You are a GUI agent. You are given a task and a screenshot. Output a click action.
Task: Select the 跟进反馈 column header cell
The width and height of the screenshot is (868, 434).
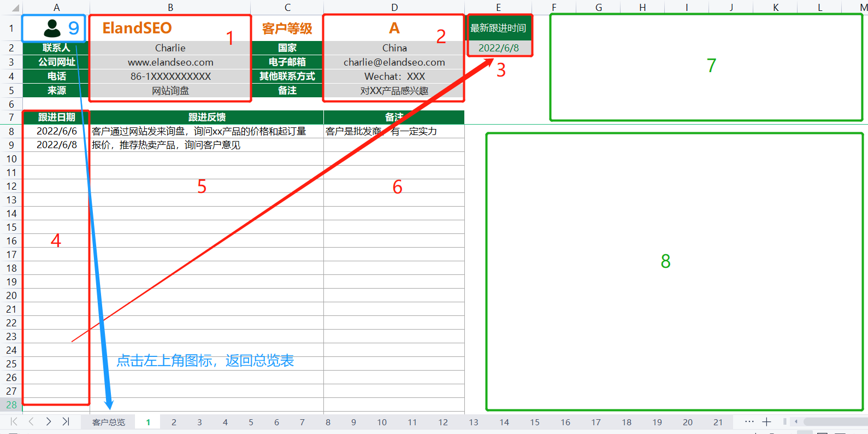coord(206,117)
